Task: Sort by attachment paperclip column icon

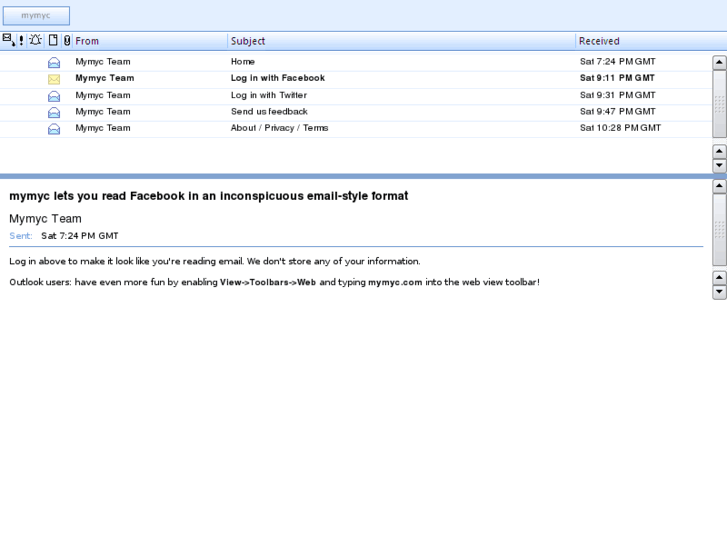Action: [x=67, y=41]
